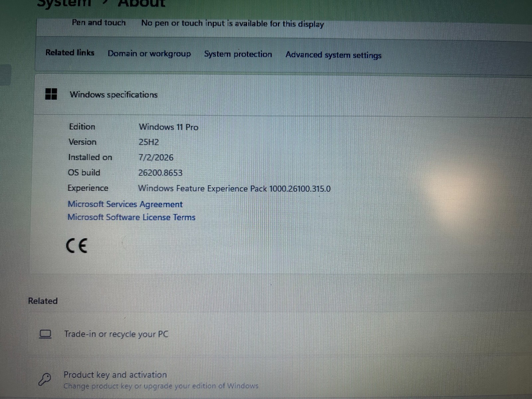Click the Experience label
This screenshot has width=532, height=399.
(88, 188)
